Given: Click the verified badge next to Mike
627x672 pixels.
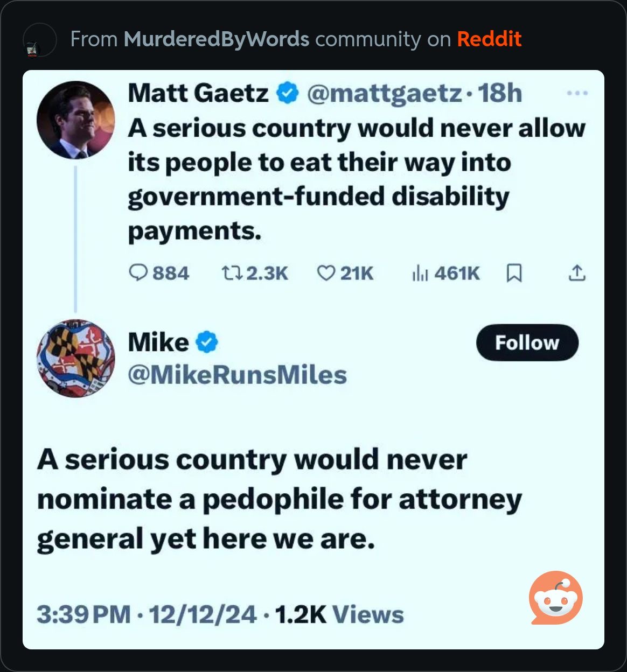Looking at the screenshot, I should [x=207, y=342].
